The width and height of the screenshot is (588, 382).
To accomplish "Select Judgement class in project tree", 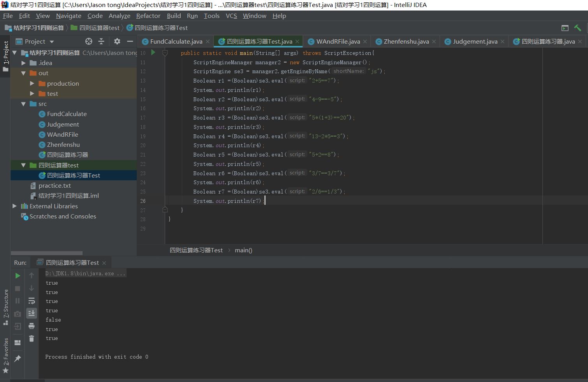I will tap(63, 124).
